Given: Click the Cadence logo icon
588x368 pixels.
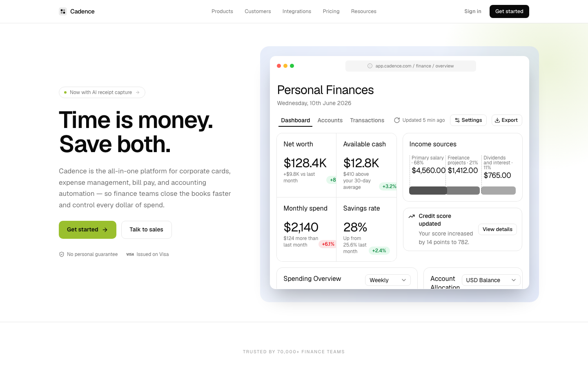Looking at the screenshot, I should point(63,11).
